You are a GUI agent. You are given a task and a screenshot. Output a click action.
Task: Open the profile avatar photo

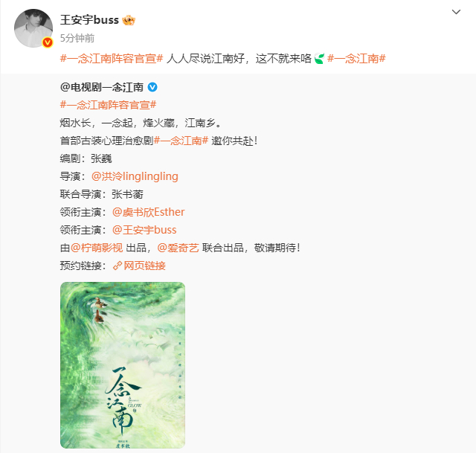click(x=33, y=28)
